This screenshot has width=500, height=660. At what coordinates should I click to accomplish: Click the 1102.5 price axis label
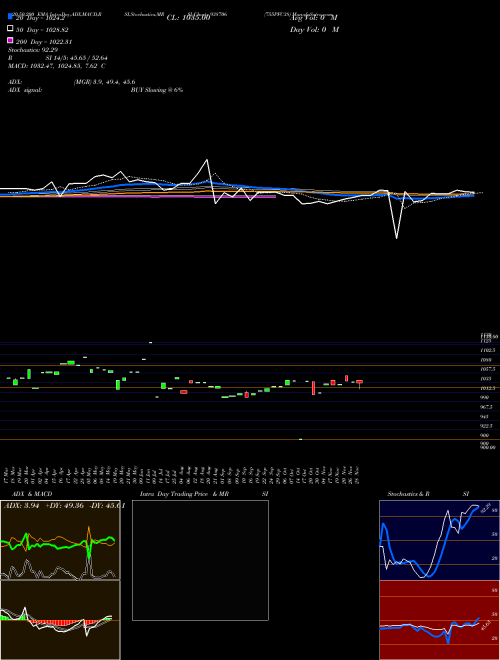coord(488,350)
